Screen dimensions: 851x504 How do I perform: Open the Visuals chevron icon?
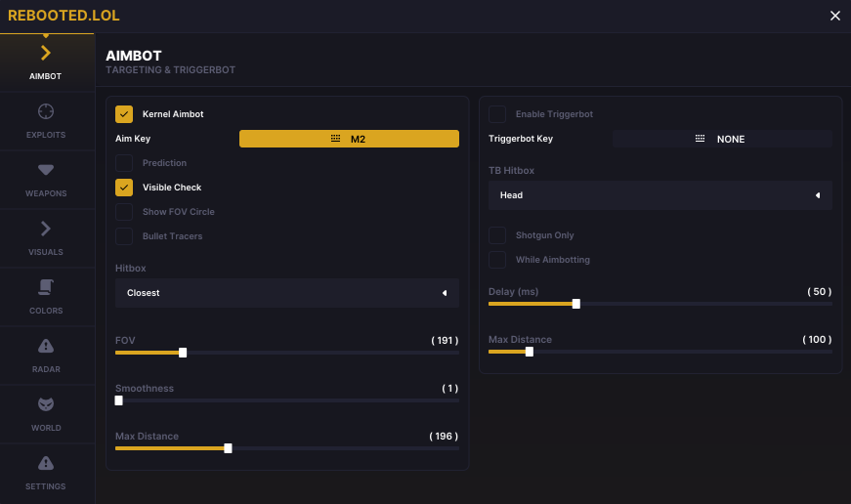46,229
